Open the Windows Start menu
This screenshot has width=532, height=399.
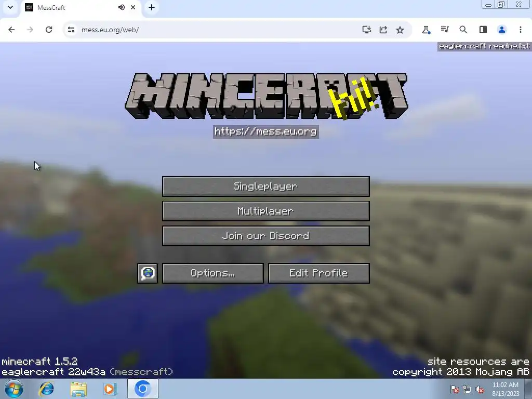pos(14,389)
